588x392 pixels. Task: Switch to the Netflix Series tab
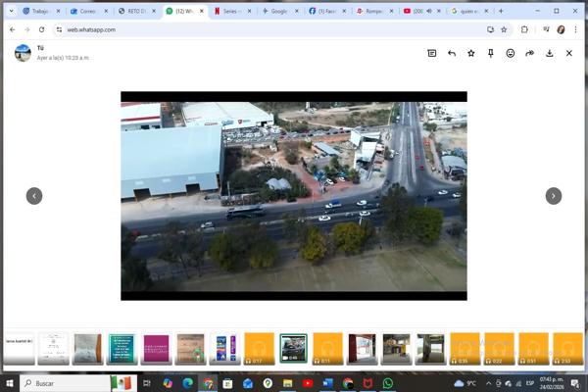233,11
